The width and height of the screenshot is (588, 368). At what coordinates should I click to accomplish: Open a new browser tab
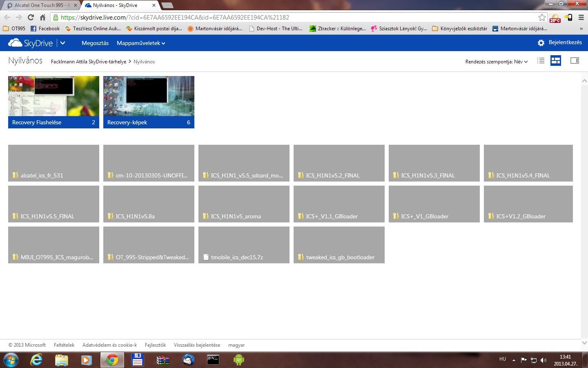(167, 5)
